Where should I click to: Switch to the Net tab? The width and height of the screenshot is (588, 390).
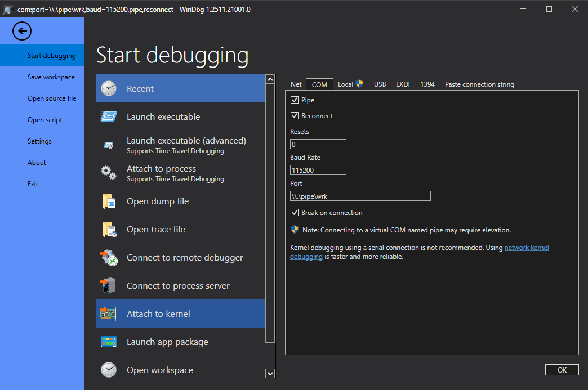[x=296, y=84]
